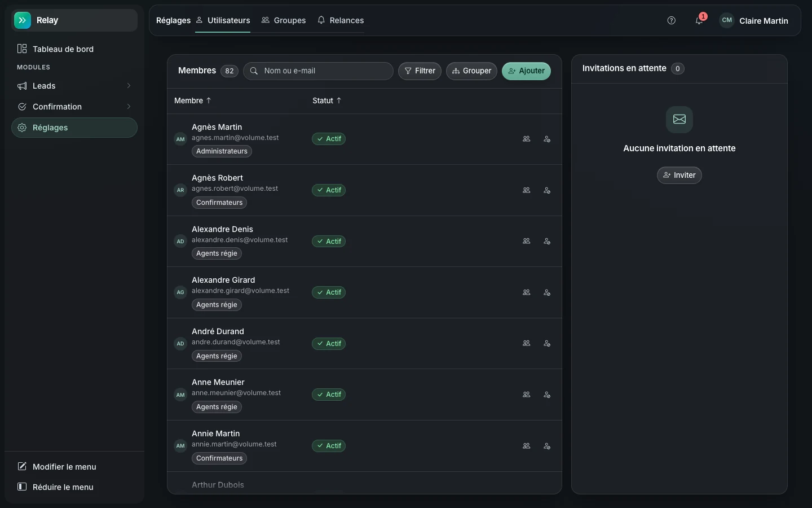Screen dimensions: 812x508
Task: Open groups icon for Alexandre Girard
Action: point(527,292)
